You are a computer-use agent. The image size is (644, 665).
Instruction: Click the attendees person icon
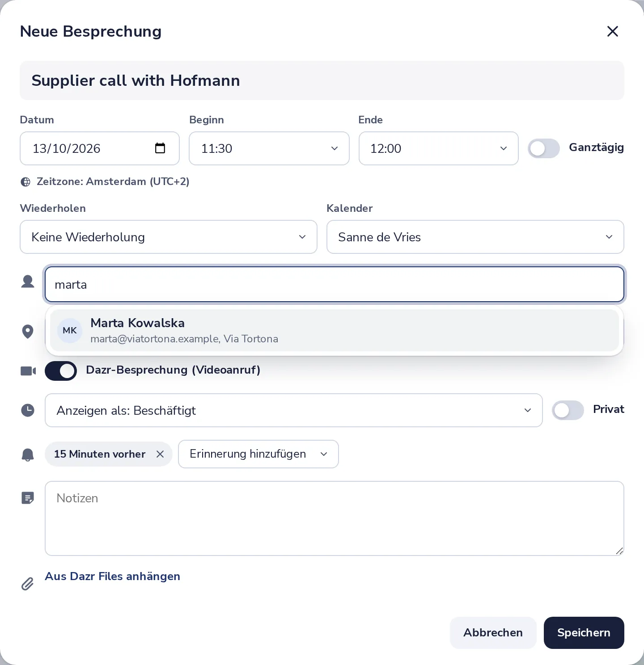click(28, 282)
